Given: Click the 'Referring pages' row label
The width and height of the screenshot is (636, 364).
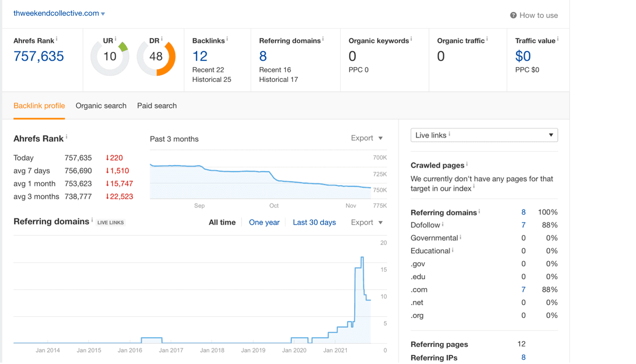Looking at the screenshot, I should [439, 344].
